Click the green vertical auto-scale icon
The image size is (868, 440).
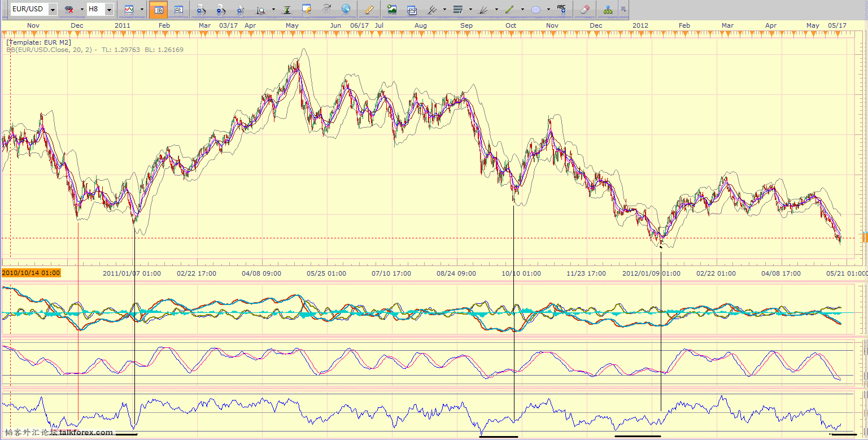287,10
